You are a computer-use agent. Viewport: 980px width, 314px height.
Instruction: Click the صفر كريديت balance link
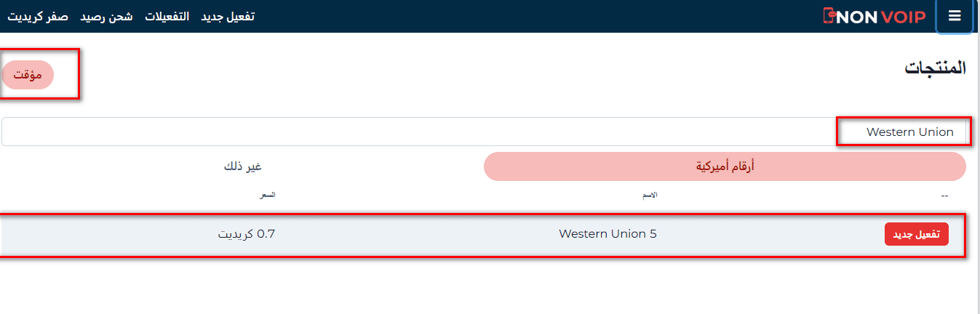click(38, 16)
